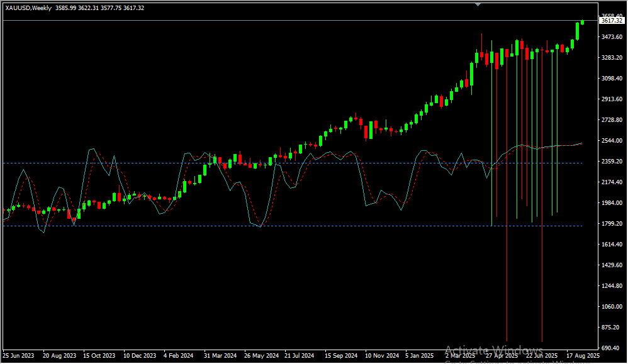Click the 3473.60 price scale label
628x364 pixels.
point(612,37)
